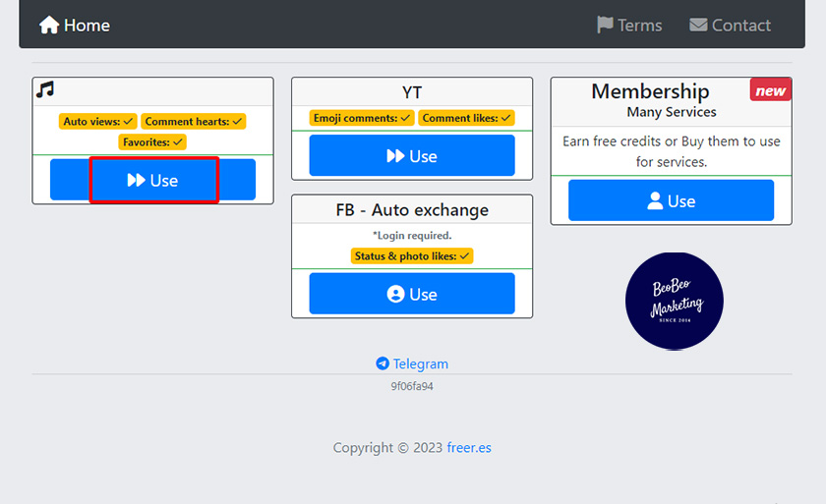826x504 pixels.
Task: Click the Home house icon
Action: coord(48,25)
